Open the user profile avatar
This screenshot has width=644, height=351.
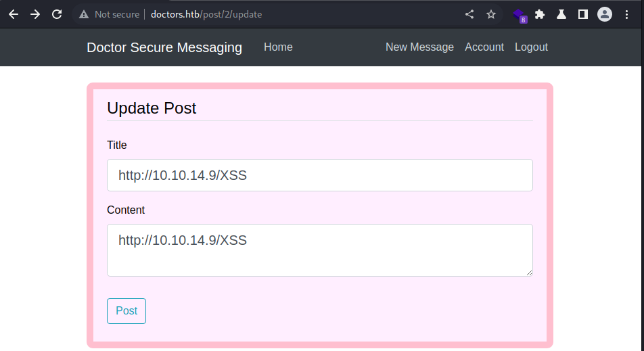(605, 14)
